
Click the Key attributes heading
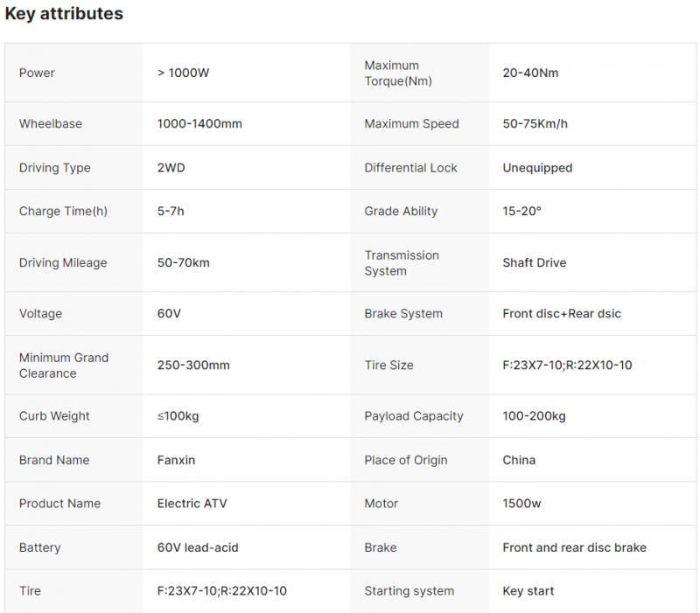[64, 13]
